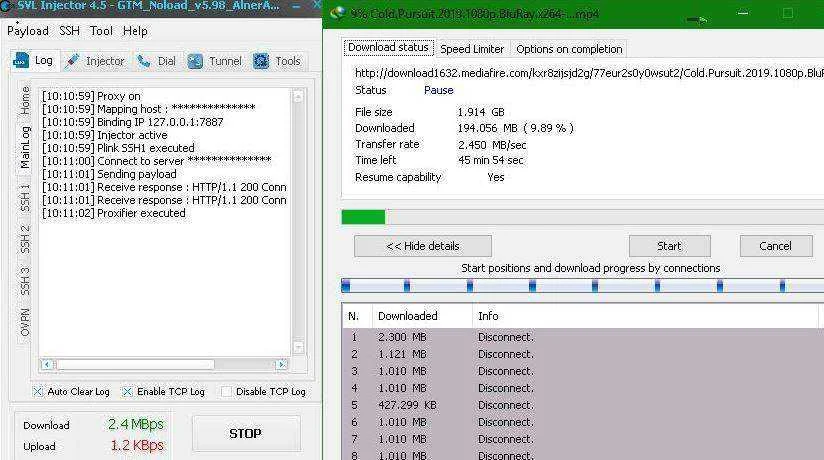Click the 1.2 KBps upload speed value
Screen dimensions: 824x460
point(137,445)
